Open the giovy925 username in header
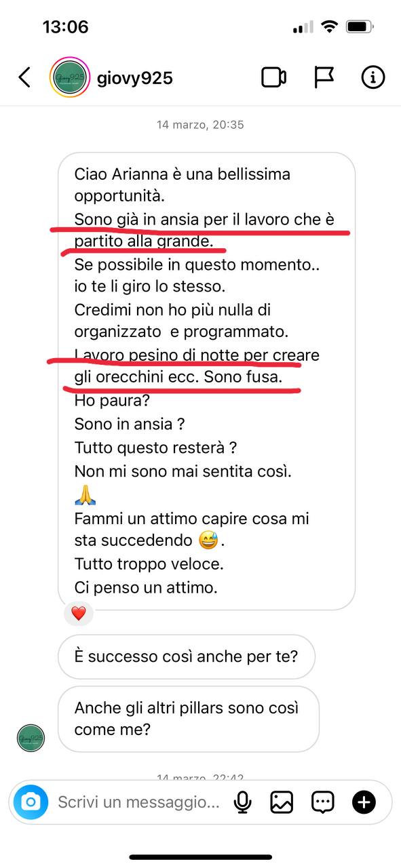The height and width of the screenshot is (868, 401). tap(134, 78)
